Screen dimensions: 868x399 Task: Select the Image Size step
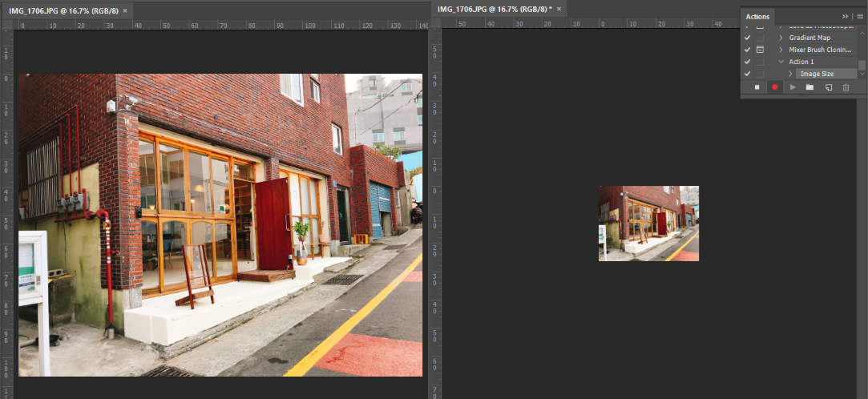[826, 74]
